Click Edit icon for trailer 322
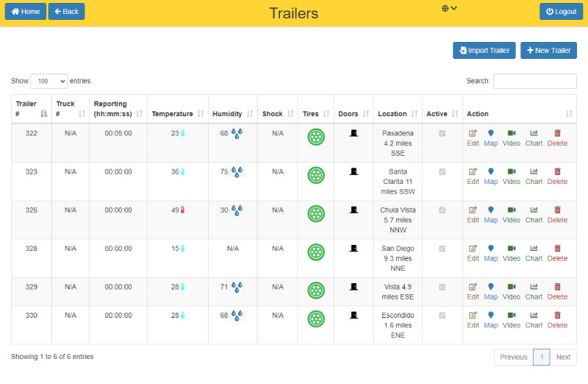The image size is (588, 384). coord(473,138)
